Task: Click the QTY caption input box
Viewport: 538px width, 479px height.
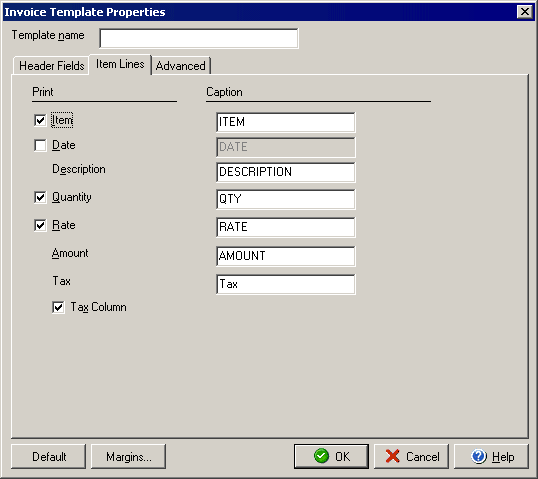Action: [286, 199]
